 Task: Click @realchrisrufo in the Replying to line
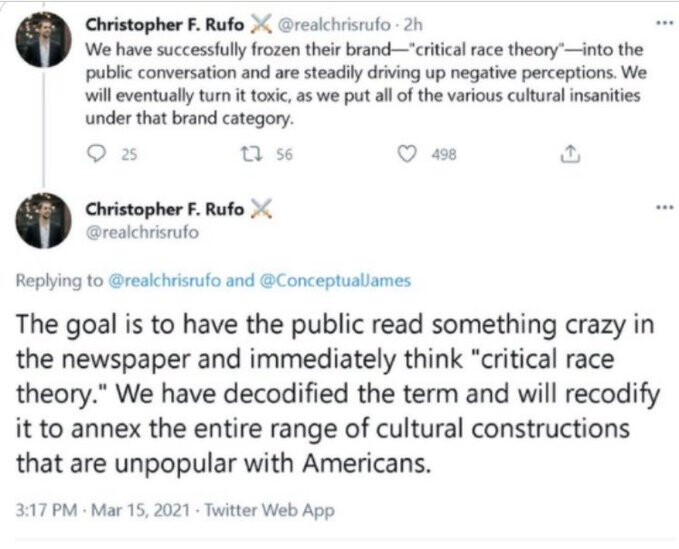[165, 281]
